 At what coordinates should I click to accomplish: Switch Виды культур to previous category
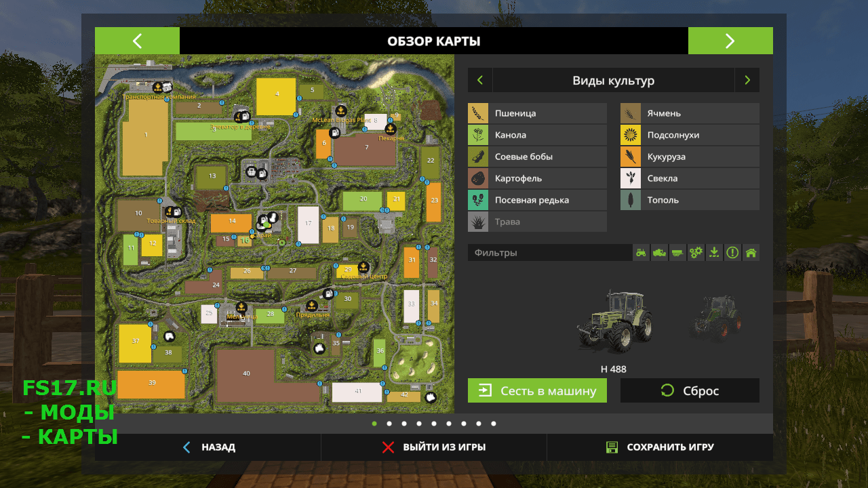(x=480, y=80)
